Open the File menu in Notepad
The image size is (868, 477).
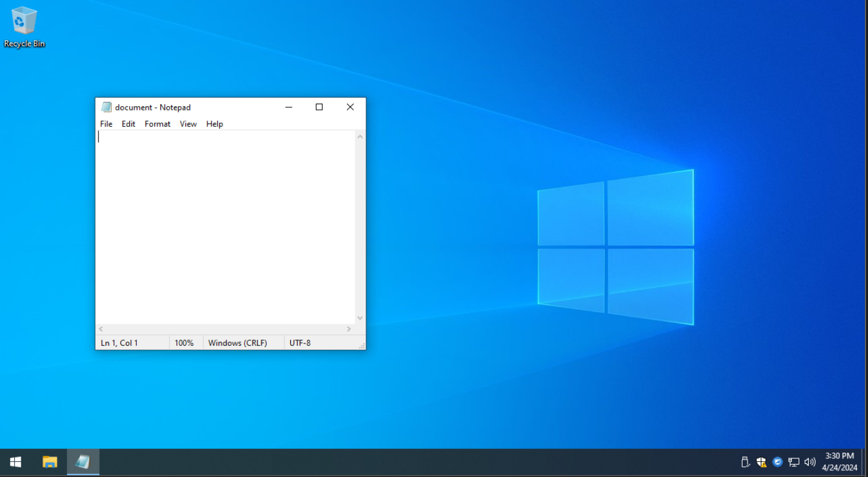[x=106, y=124]
